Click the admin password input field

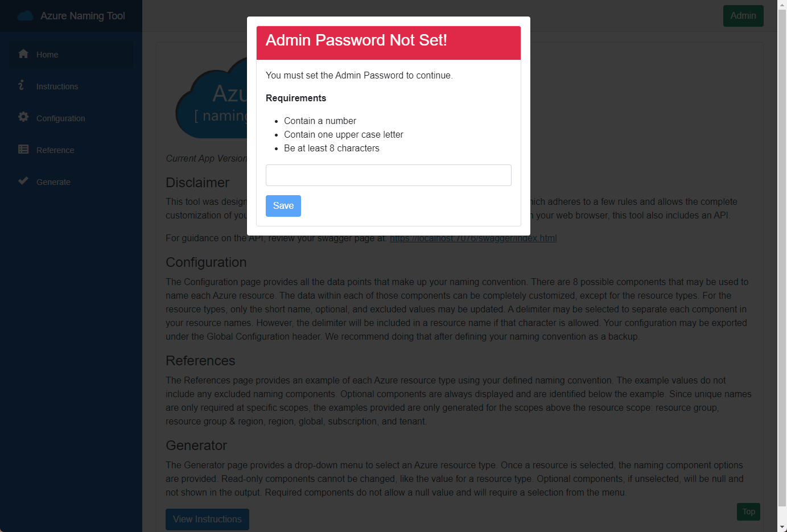click(389, 175)
